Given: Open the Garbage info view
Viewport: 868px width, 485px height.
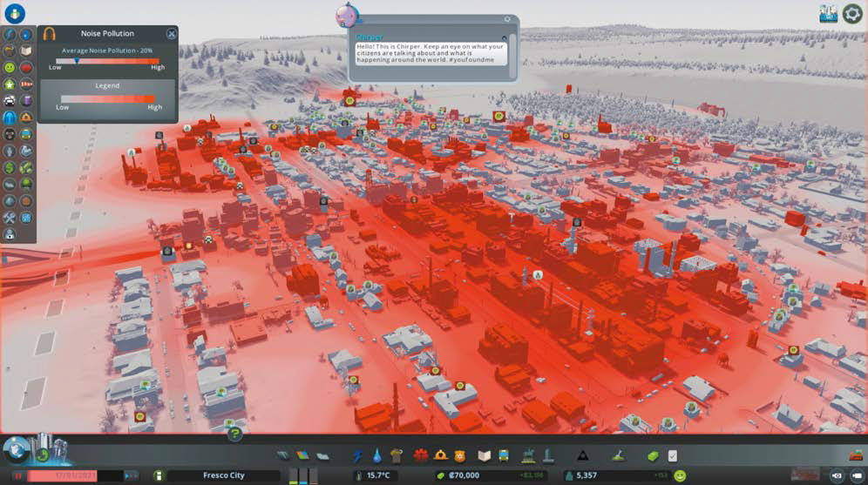Looking at the screenshot, I should [x=10, y=51].
